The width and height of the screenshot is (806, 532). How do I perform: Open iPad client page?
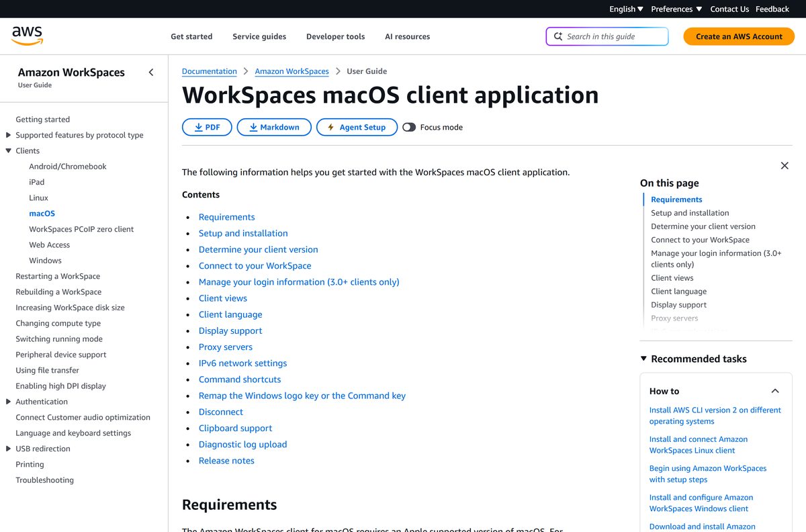click(x=37, y=182)
